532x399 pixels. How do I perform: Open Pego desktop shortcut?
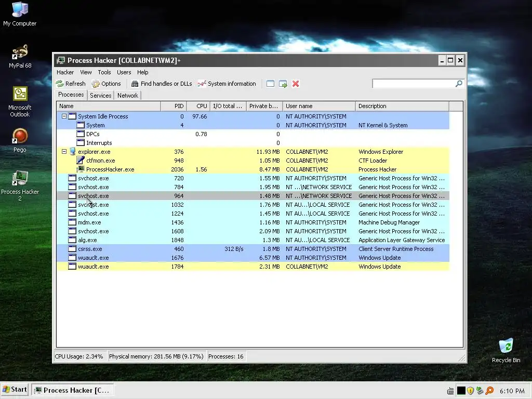20,140
